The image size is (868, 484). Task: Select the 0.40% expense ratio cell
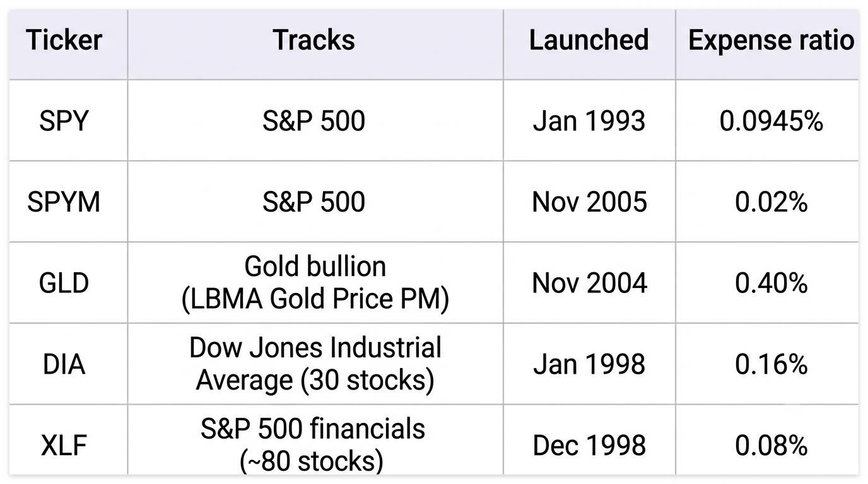pos(771,283)
